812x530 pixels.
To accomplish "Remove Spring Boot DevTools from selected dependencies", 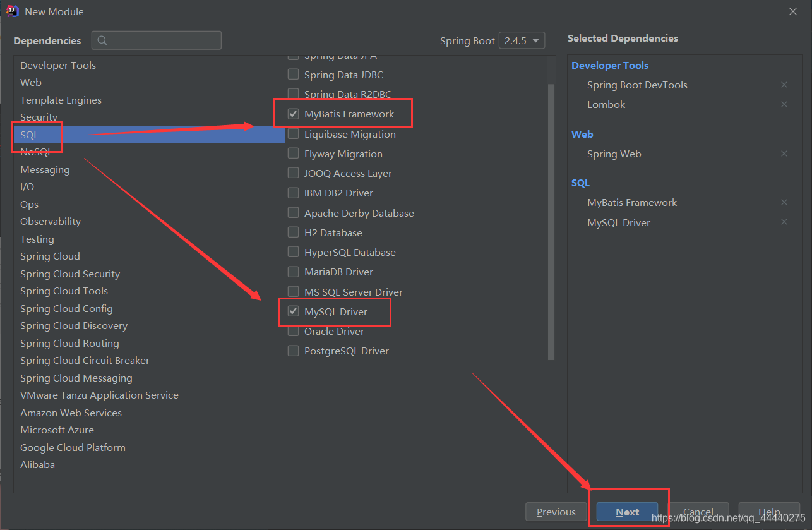I will pyautogui.click(x=784, y=85).
